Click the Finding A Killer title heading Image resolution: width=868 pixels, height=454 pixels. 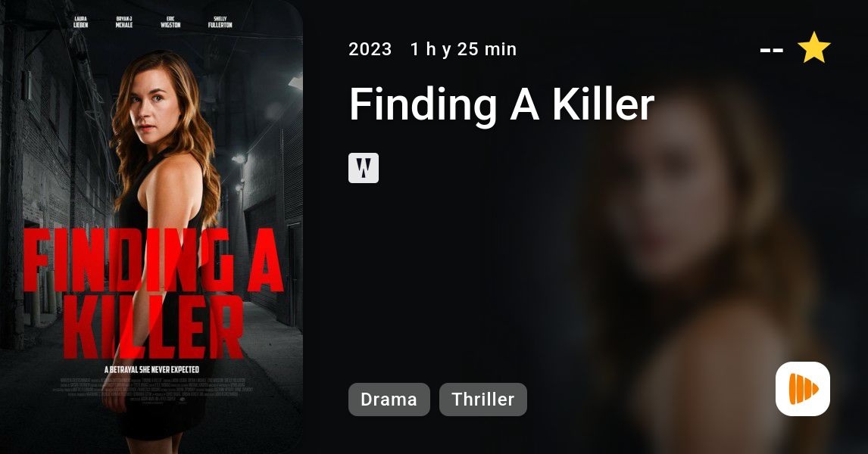(x=501, y=104)
